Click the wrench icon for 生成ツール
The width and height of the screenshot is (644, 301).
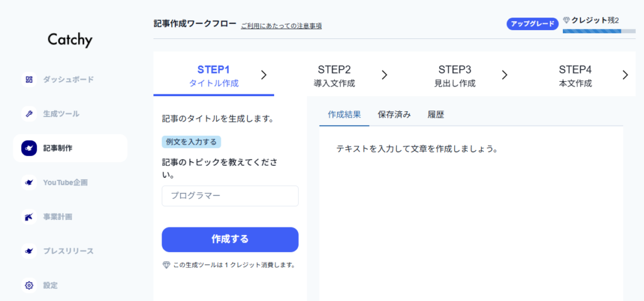point(29,114)
